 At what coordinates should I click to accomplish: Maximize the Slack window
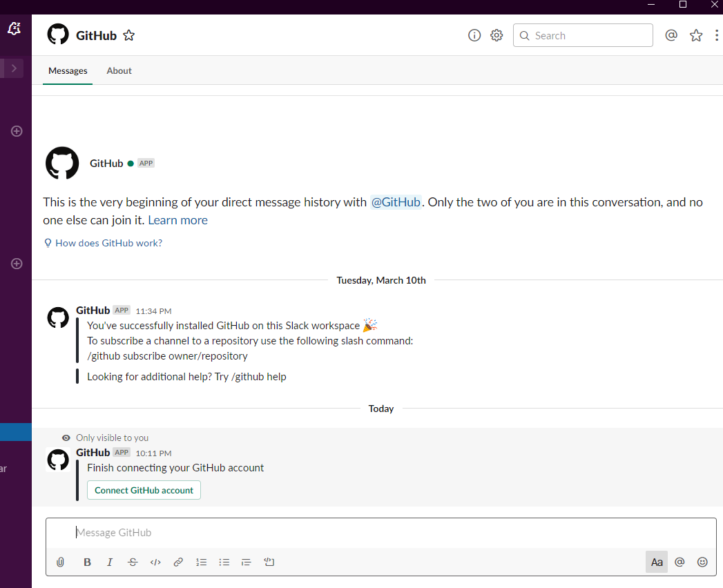coord(683,5)
